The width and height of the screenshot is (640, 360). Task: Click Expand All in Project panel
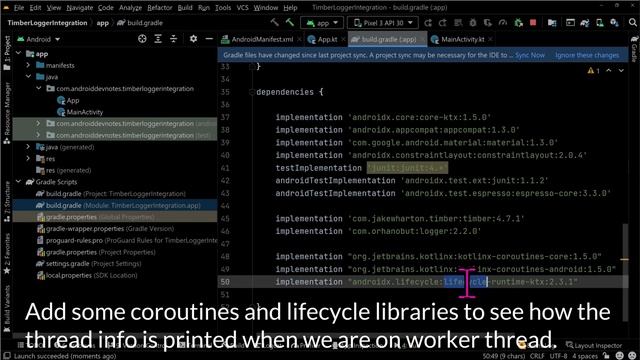158,39
